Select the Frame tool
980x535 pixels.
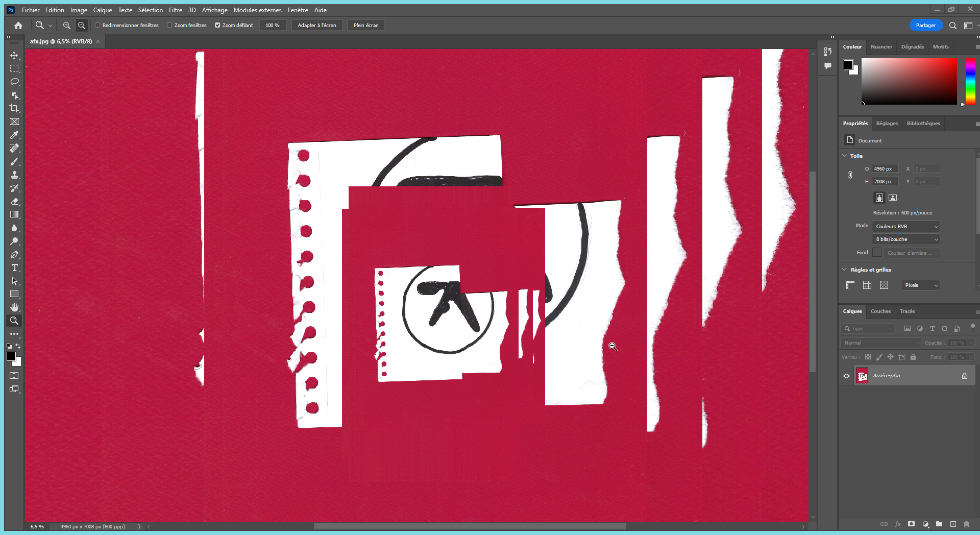(14, 121)
